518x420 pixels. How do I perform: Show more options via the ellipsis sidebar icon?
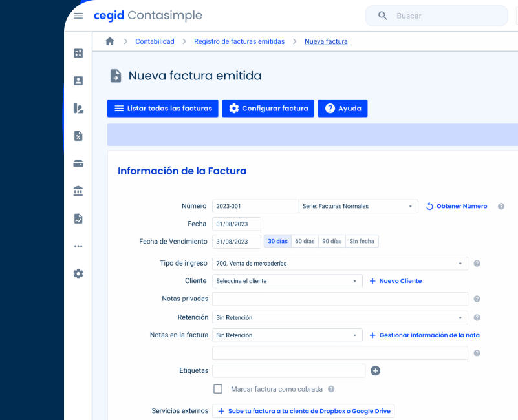point(78,246)
